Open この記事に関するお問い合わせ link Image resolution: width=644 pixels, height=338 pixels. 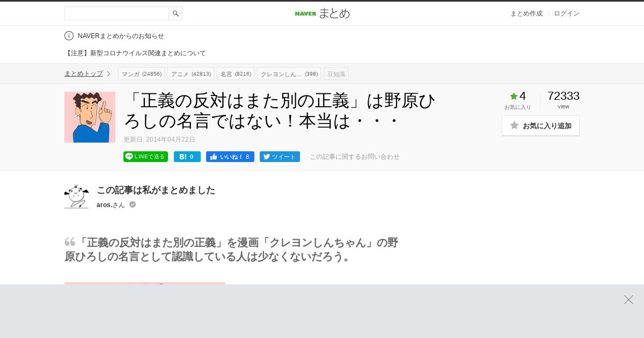[355, 157]
